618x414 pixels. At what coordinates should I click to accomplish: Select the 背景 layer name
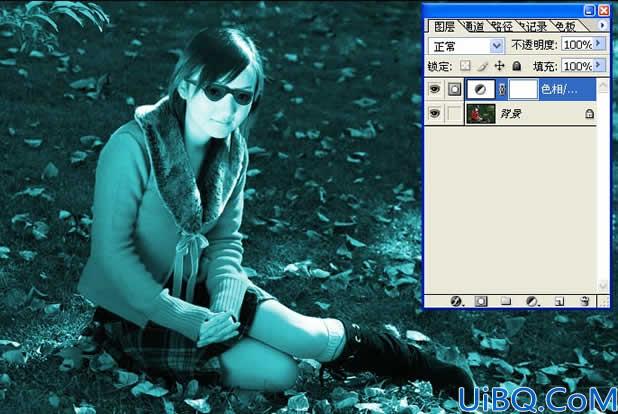(511, 114)
